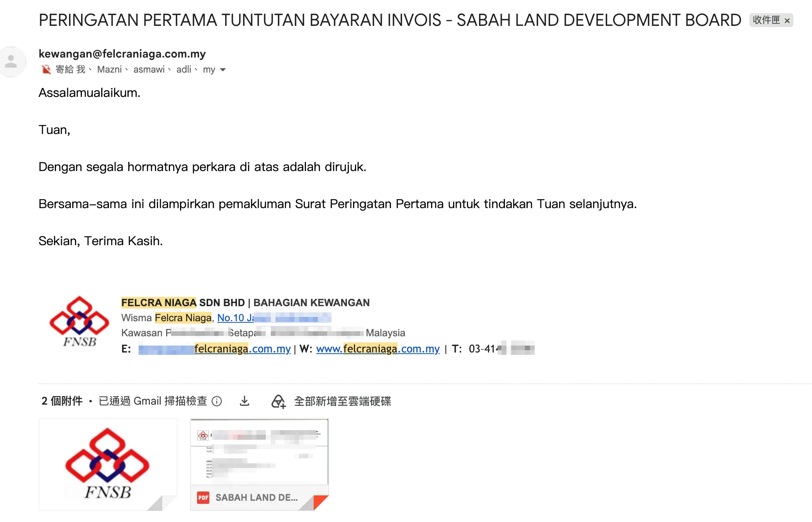Click the SABAH LAND DE... filename label
Image resolution: width=812 pixels, height=522 pixels.
coord(257,498)
